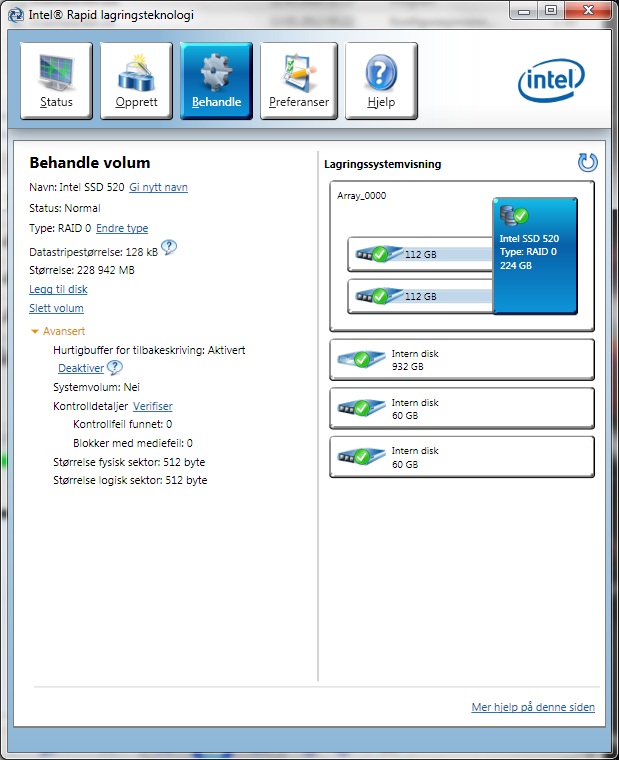Click the volume icon with green checkmark
The image size is (619, 760).
click(514, 215)
